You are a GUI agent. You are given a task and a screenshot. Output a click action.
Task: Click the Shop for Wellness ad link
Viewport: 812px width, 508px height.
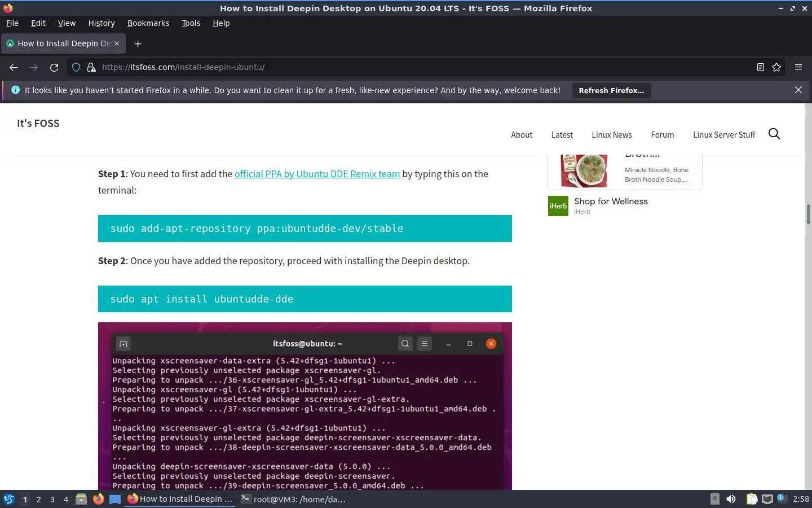[611, 202]
